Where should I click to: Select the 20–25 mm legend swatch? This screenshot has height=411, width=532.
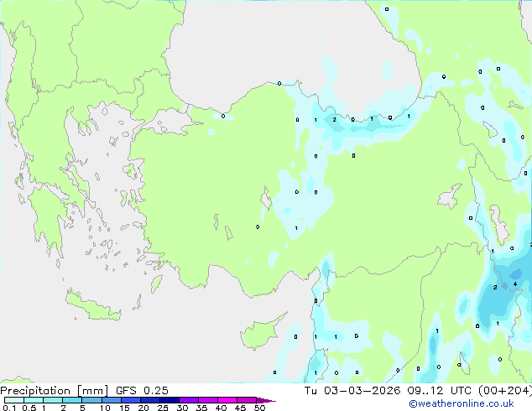150,400
